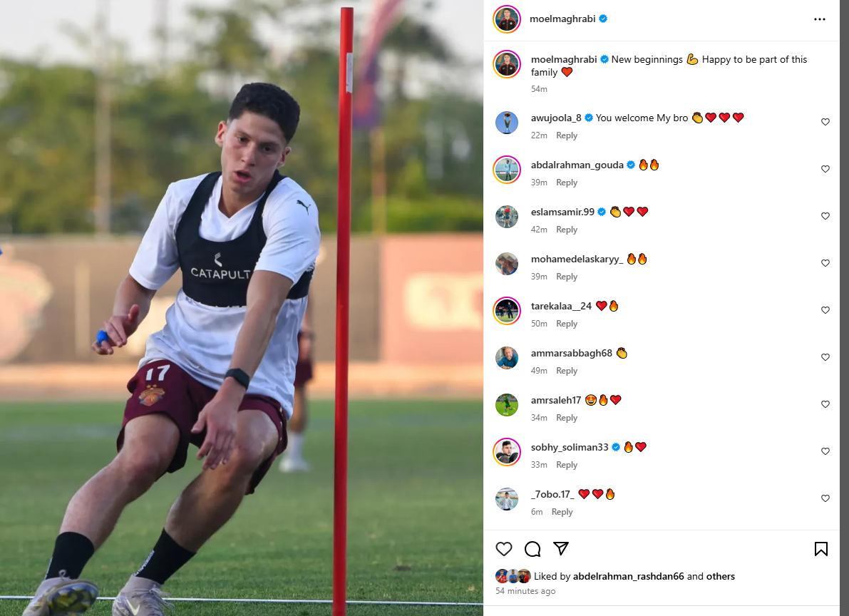This screenshot has width=849, height=616.
Task: Open the mohamedelaskaryy_ username link
Action: pos(577,259)
